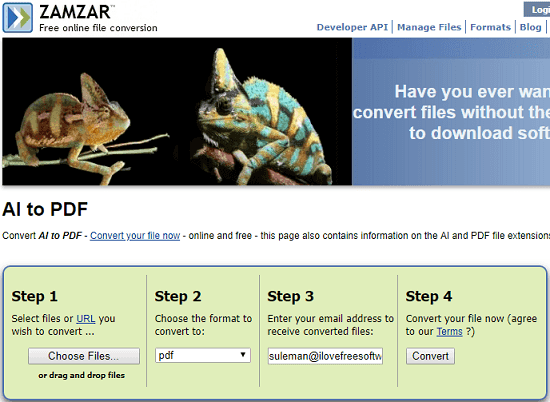The height and width of the screenshot is (402, 550).
Task: Click the 'or drag and drop files' text
Action: click(82, 375)
